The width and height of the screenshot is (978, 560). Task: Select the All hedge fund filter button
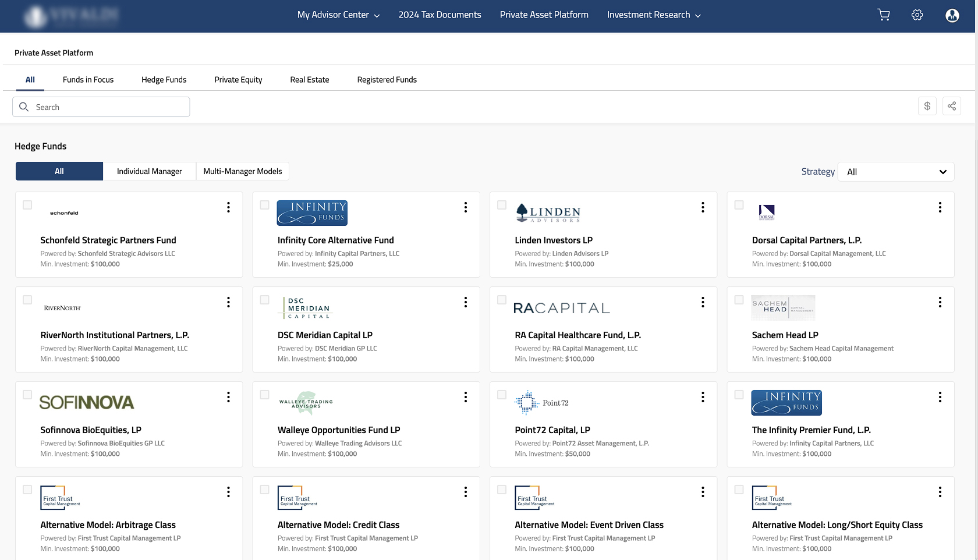pyautogui.click(x=59, y=171)
